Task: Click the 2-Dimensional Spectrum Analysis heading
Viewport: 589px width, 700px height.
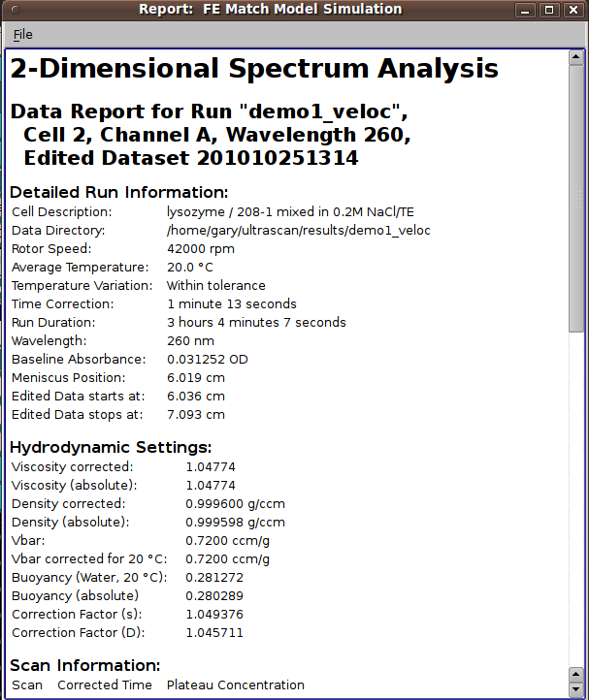Action: [x=254, y=69]
